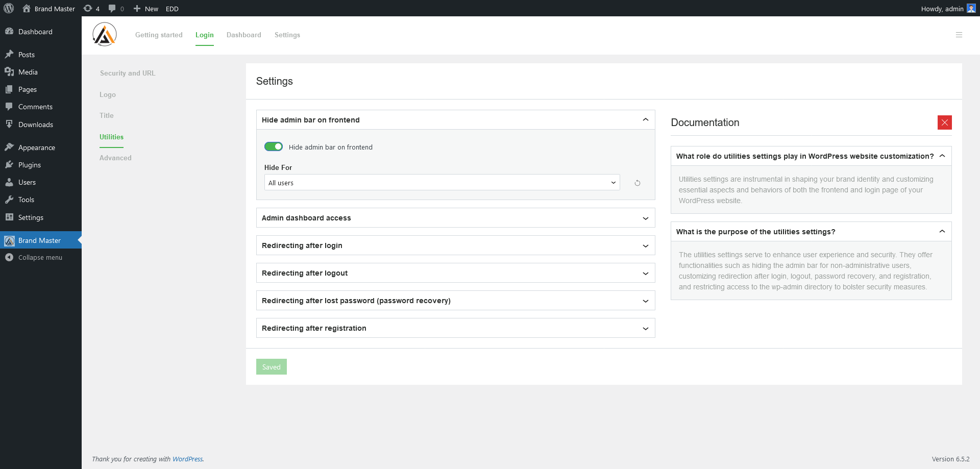Open the Dashboard tab in Brand Master
The width and height of the screenshot is (980, 469).
click(x=243, y=35)
